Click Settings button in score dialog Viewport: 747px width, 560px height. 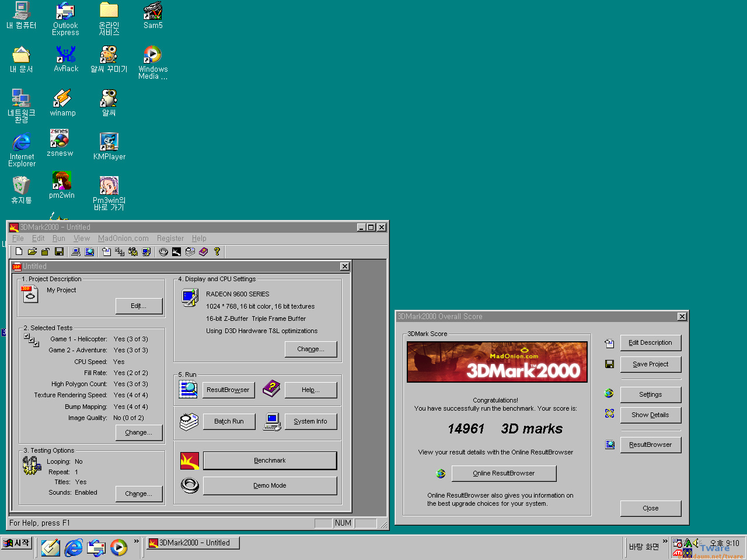(651, 394)
